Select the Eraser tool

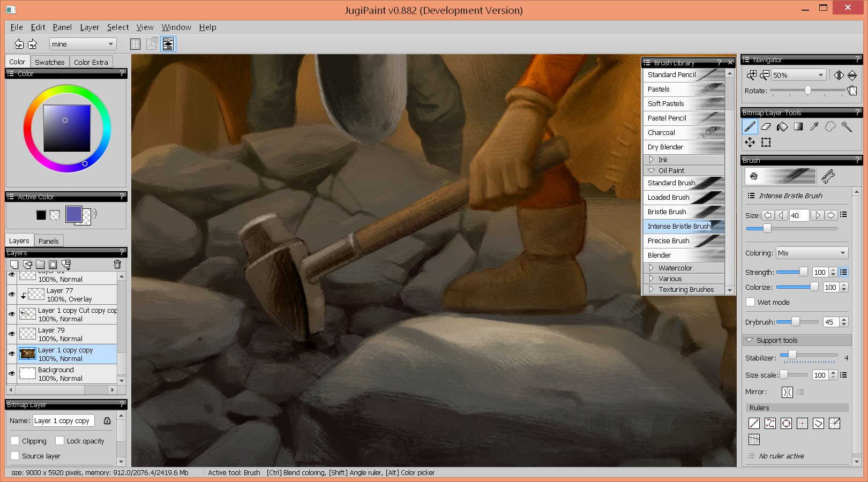coord(766,126)
